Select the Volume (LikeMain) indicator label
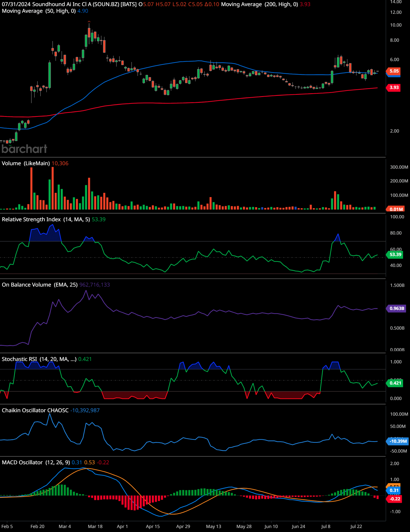The image size is (410, 532). (x=26, y=163)
